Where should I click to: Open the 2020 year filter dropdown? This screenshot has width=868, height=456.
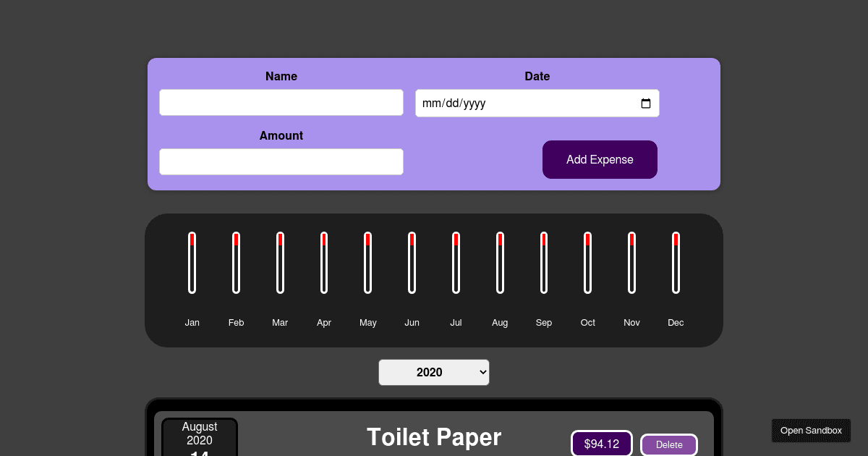433,372
